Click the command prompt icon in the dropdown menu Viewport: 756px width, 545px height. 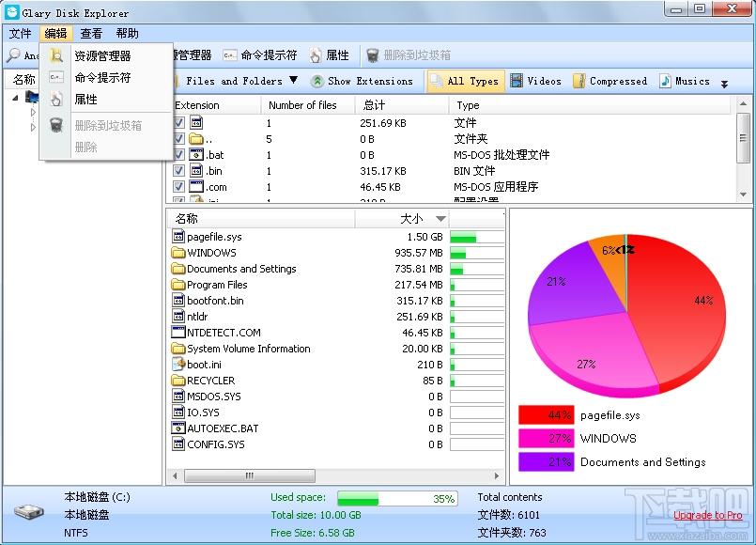click(56, 77)
